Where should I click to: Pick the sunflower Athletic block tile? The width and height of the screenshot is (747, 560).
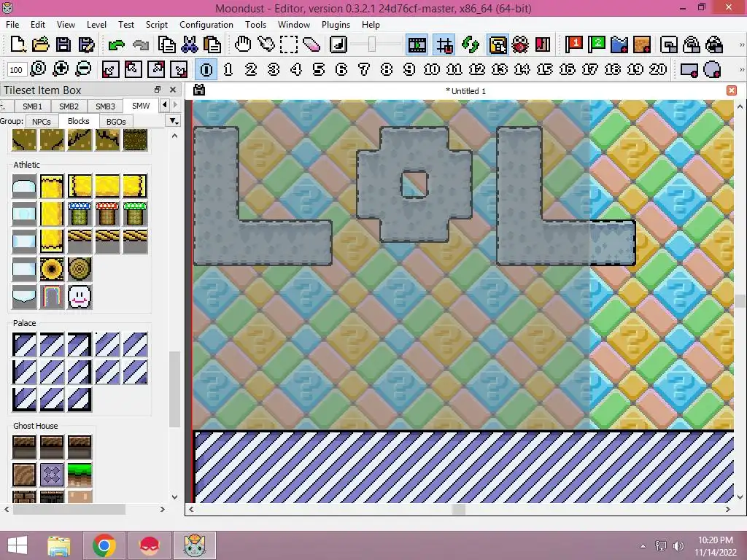(52, 269)
